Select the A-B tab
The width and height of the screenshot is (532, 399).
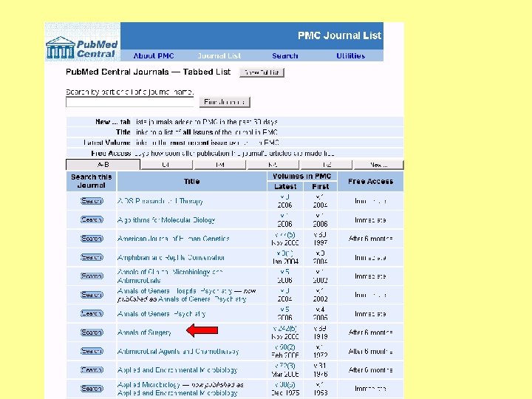tap(103, 165)
